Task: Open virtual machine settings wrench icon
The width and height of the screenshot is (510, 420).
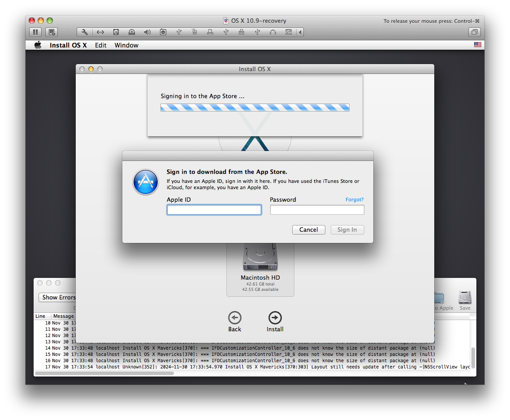Action: point(85,32)
